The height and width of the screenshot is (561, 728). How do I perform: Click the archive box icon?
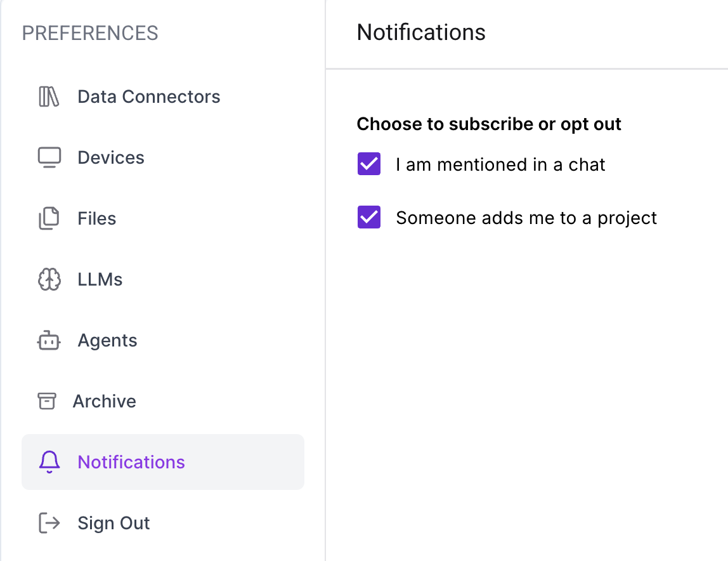point(46,401)
